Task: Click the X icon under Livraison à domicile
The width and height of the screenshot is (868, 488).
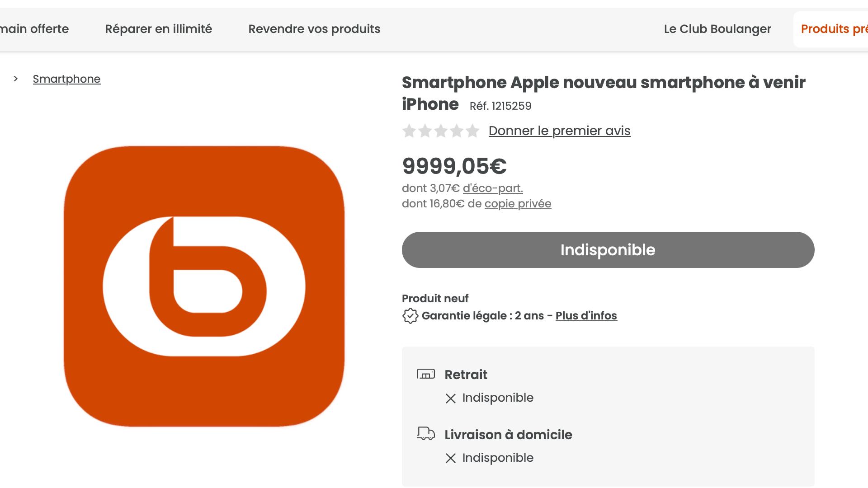Action: (451, 459)
